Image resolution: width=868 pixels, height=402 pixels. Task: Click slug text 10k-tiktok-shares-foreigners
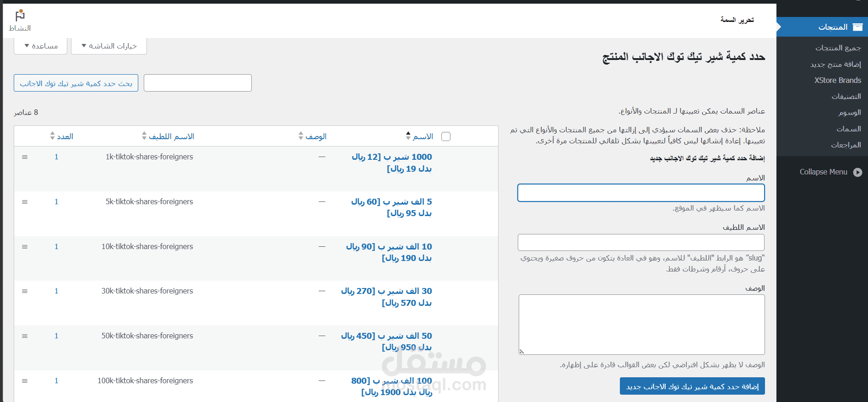[x=147, y=247]
